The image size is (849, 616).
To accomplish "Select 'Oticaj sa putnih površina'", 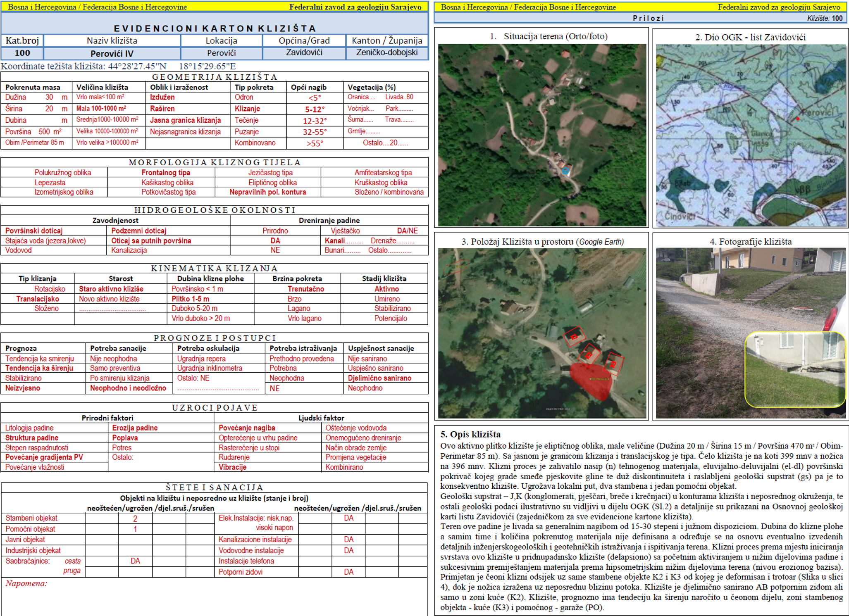I will coord(151,241).
